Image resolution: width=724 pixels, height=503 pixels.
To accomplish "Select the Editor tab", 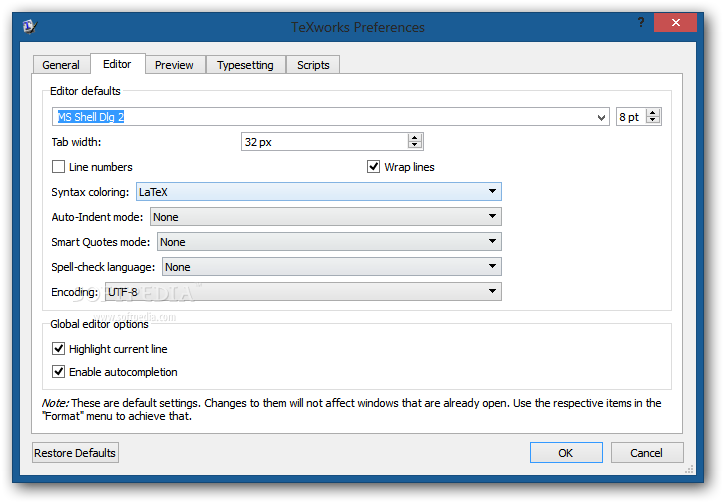I will click(x=117, y=64).
